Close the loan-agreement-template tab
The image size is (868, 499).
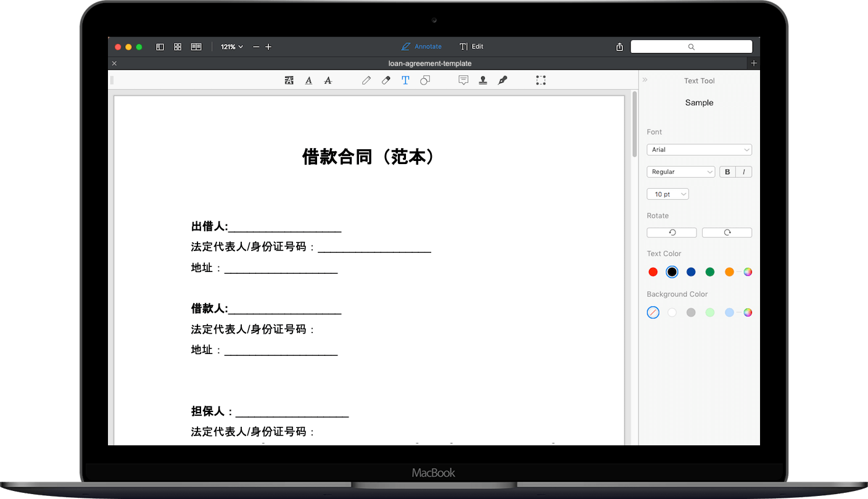pyautogui.click(x=114, y=64)
